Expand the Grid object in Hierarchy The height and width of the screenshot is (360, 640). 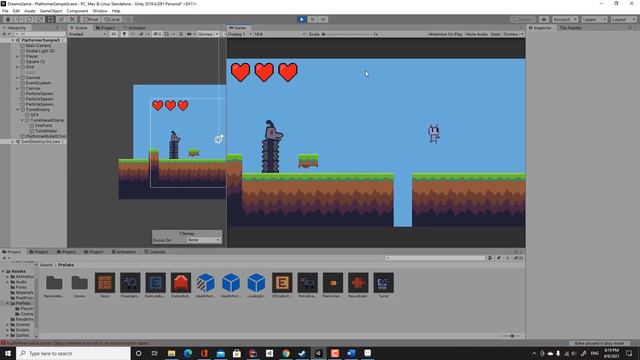pyautogui.click(x=18, y=67)
